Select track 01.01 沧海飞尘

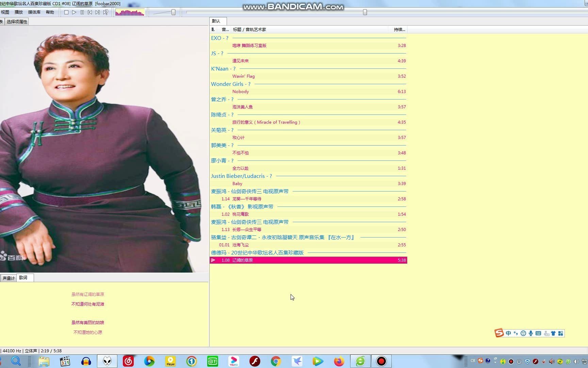(308, 245)
